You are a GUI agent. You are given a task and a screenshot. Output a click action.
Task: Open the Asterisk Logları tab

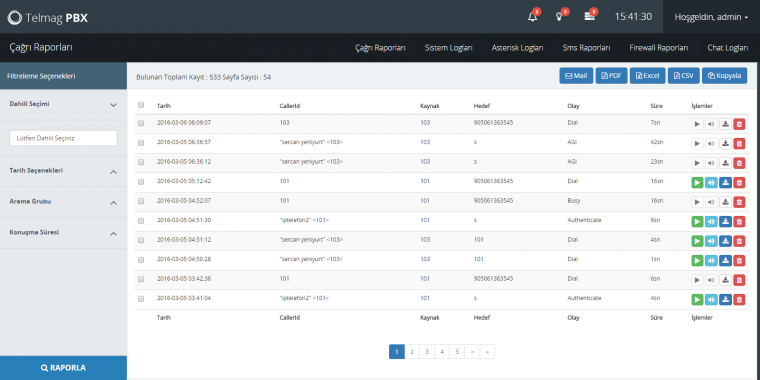[x=517, y=48]
